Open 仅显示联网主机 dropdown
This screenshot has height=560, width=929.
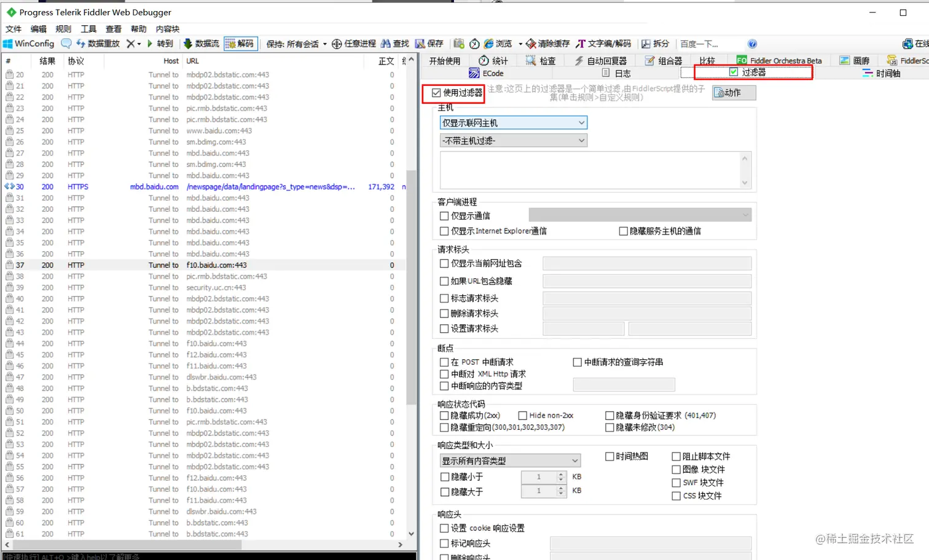514,123
